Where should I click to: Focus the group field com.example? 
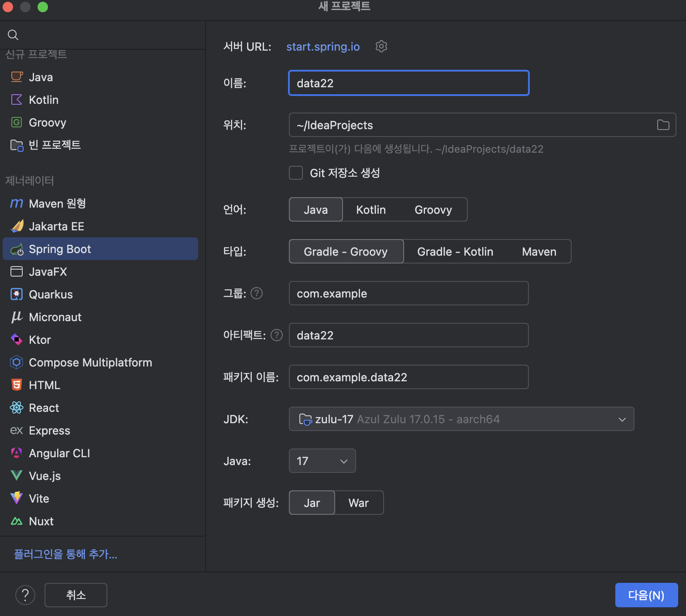(x=409, y=293)
